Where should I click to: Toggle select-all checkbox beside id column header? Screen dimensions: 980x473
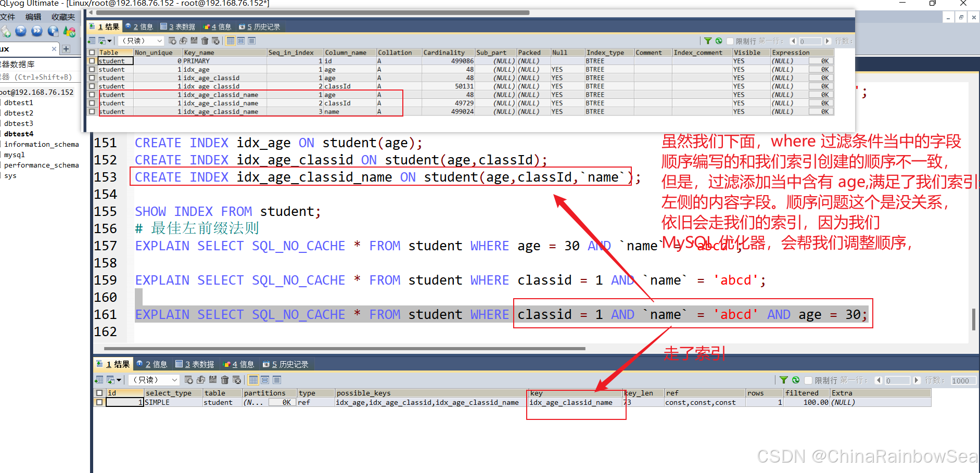(99, 393)
